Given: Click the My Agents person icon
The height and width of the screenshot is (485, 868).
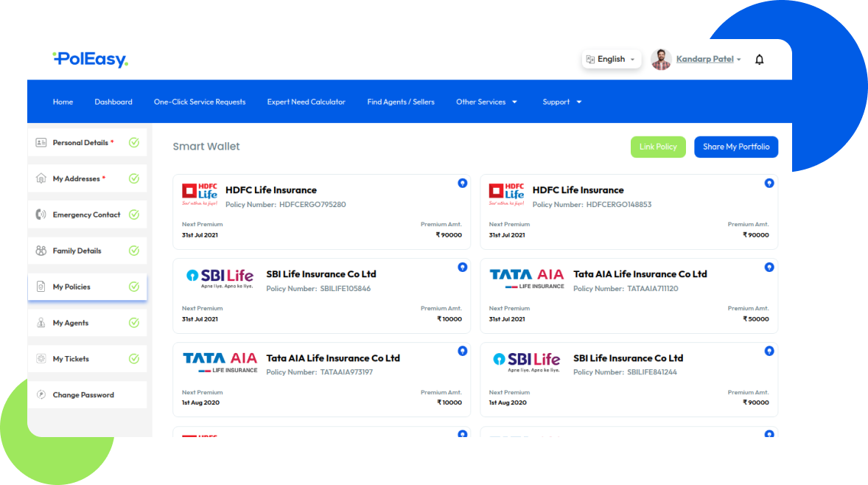Looking at the screenshot, I should pos(41,322).
